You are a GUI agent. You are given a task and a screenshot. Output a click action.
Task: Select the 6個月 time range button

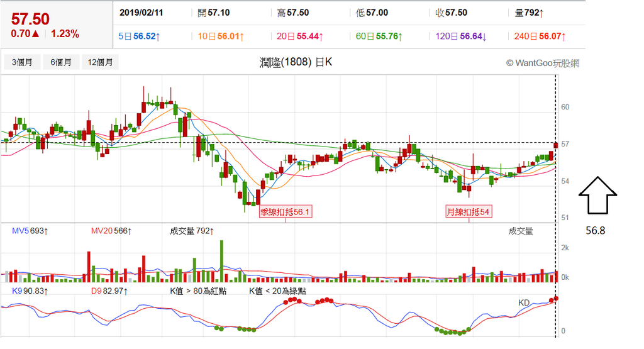61,62
